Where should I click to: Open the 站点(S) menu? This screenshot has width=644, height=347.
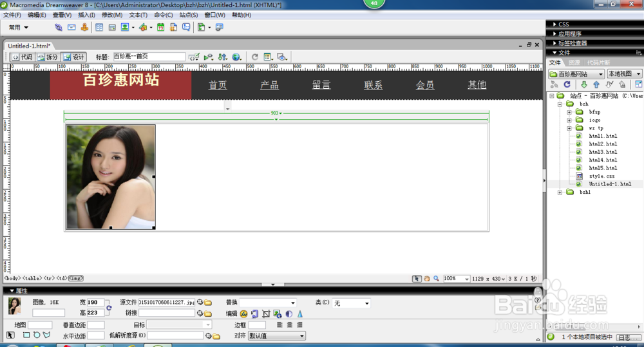point(189,15)
